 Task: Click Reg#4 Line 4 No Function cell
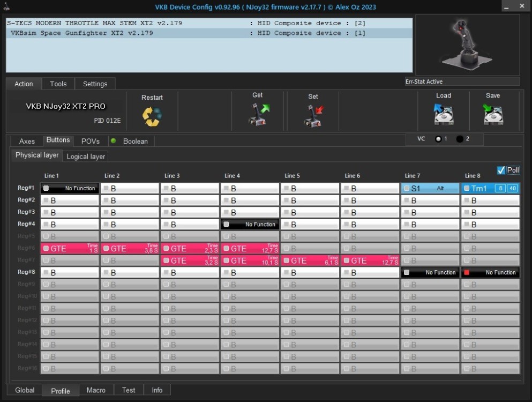(x=250, y=225)
